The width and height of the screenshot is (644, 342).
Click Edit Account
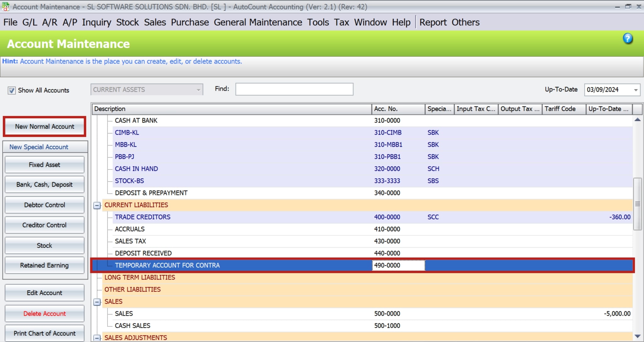click(44, 293)
